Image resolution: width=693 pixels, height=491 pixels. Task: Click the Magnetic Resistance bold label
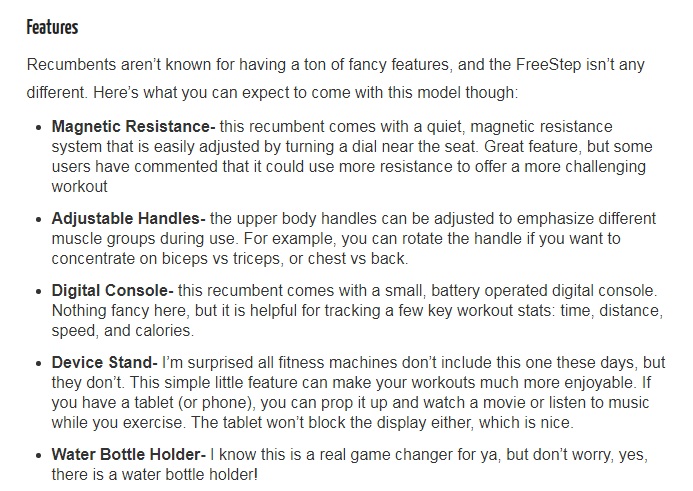(133, 127)
